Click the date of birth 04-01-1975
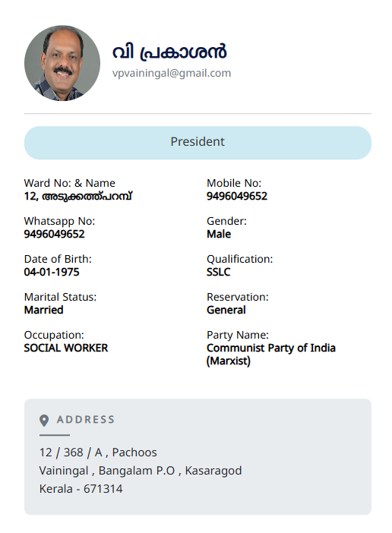Screen dimensions: 392x533 coord(52,273)
